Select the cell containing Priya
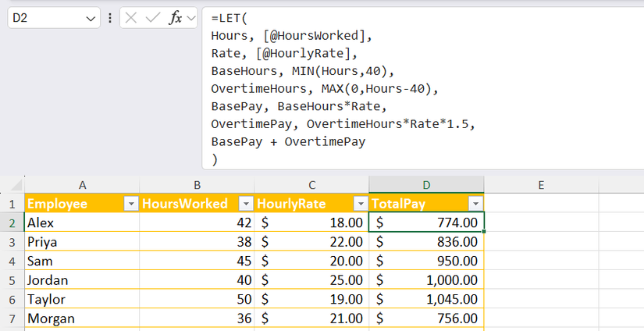 82,241
